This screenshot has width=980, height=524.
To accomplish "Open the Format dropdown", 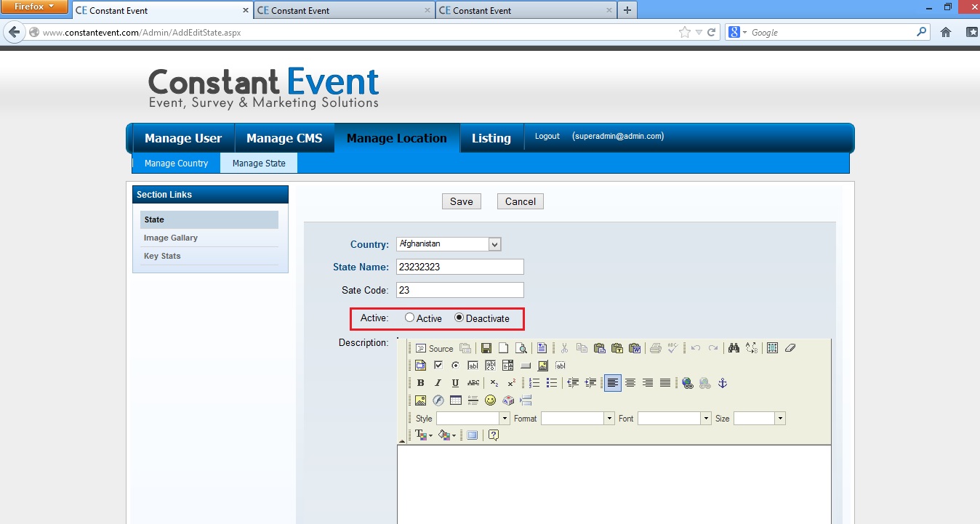I will click(x=577, y=419).
